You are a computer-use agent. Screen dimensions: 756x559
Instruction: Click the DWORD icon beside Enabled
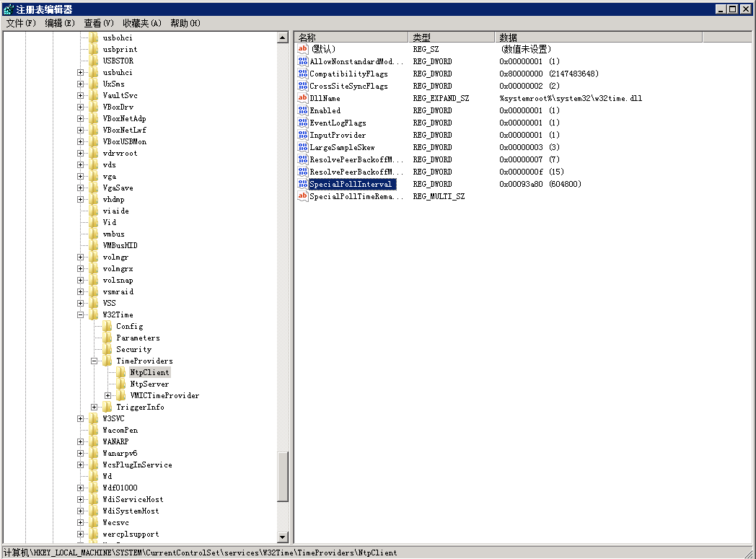click(303, 110)
